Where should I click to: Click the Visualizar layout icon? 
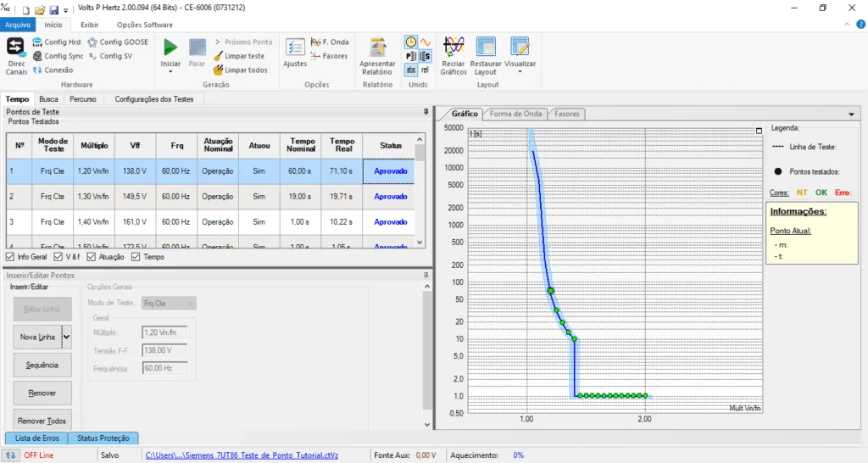click(x=520, y=47)
